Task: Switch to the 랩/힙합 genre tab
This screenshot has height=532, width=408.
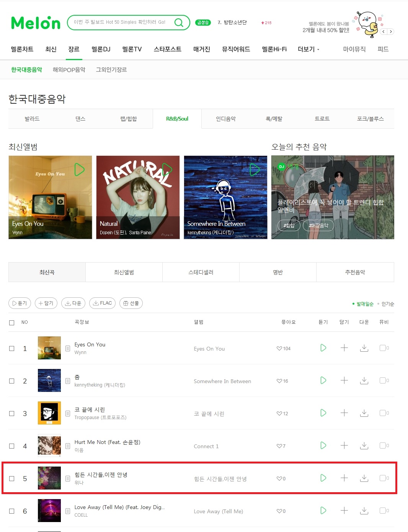Action: point(129,119)
